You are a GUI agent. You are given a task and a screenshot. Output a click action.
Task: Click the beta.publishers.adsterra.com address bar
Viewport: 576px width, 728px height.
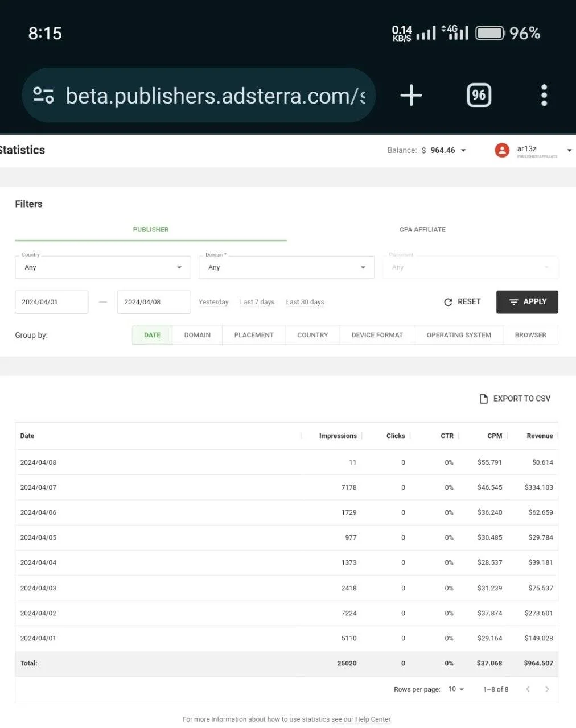point(199,95)
